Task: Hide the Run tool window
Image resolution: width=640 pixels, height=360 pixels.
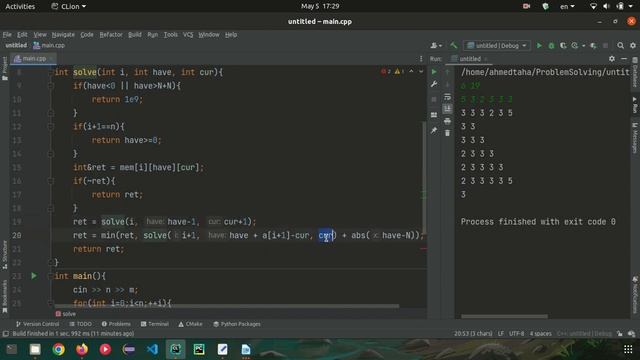Action: (x=624, y=59)
